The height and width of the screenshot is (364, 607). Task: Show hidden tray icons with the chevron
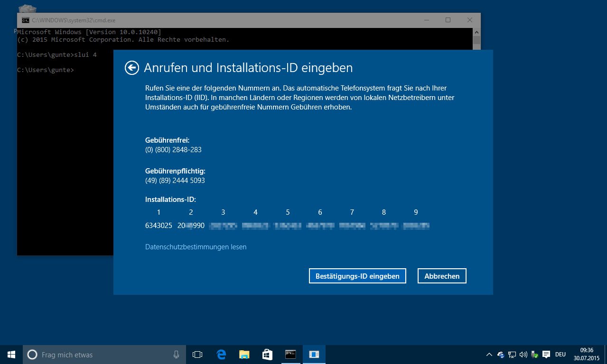tap(489, 355)
